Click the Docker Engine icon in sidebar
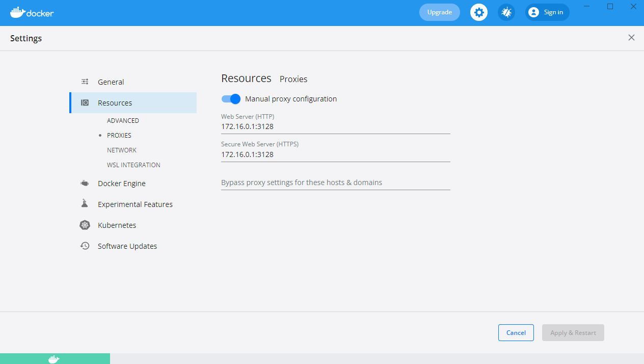This screenshot has height=364, width=644. point(85,183)
